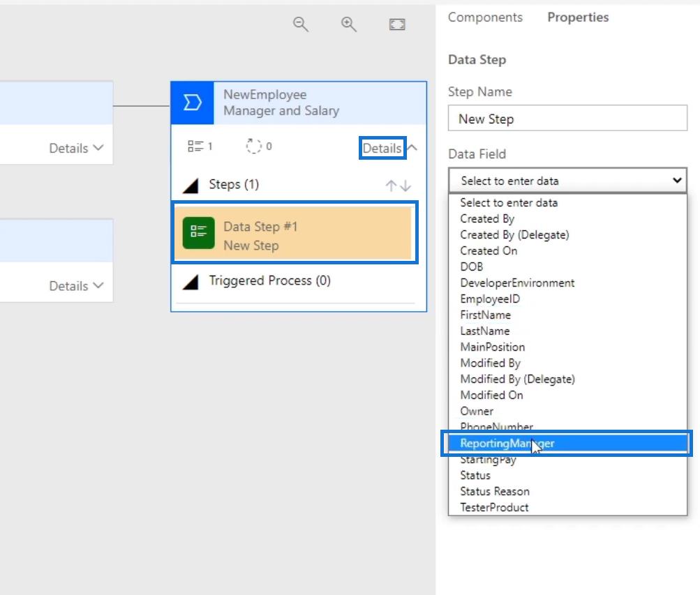Open the Data Field dropdown box
Screen dimensions: 700x595
[567, 181]
